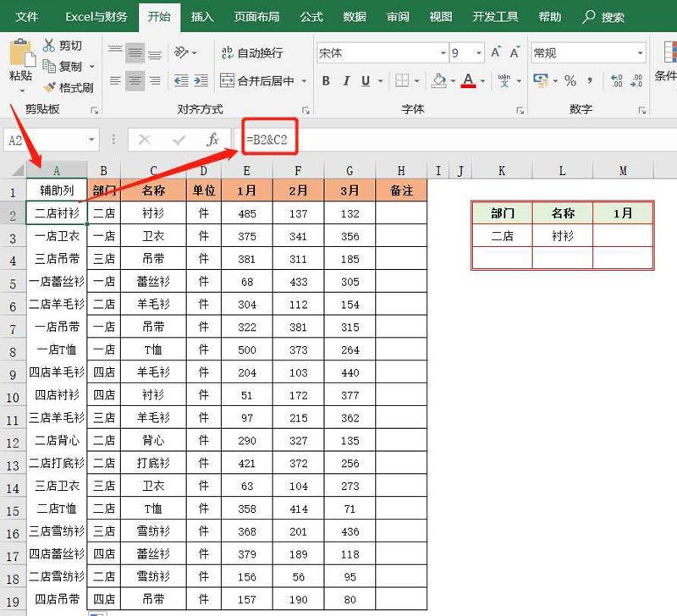
Task: Click Merge and Center (合并后居中)
Action: click(257, 80)
